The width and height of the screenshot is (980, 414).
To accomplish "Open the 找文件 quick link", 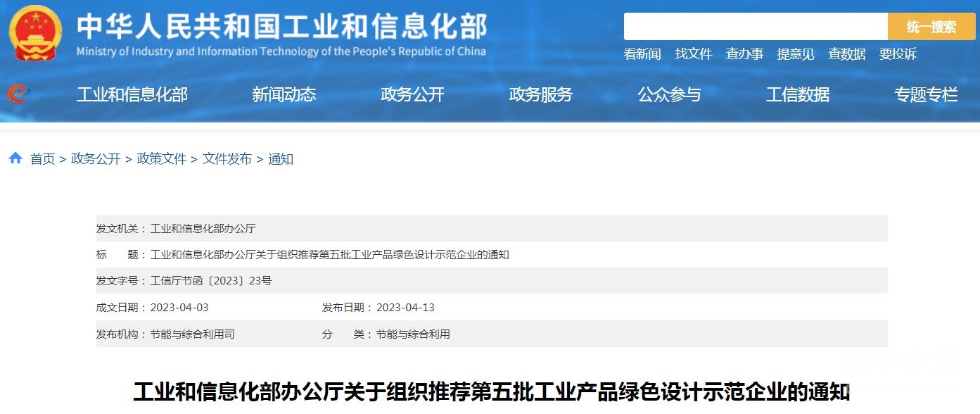I will [694, 54].
